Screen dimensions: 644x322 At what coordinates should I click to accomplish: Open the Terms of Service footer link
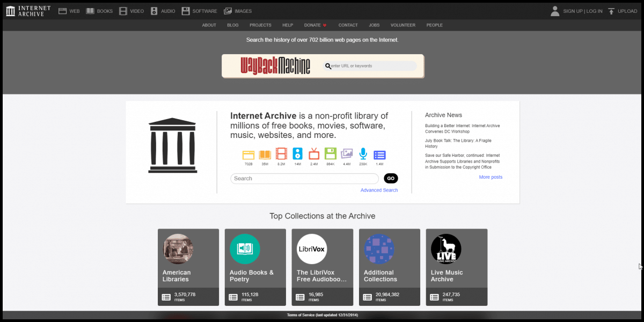click(x=321, y=316)
